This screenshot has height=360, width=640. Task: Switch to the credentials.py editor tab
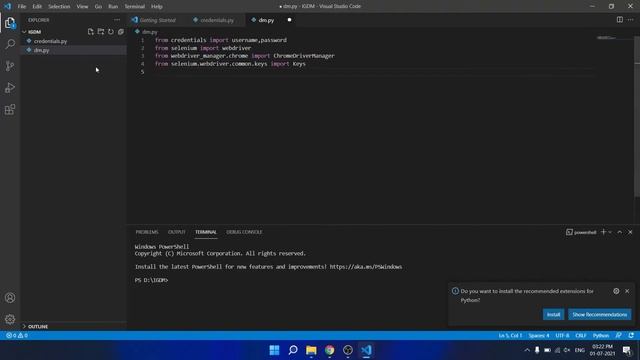(x=216, y=20)
